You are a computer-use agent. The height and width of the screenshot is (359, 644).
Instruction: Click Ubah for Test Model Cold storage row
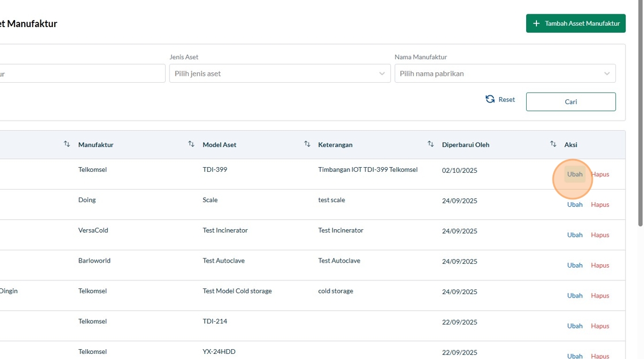pyautogui.click(x=574, y=295)
